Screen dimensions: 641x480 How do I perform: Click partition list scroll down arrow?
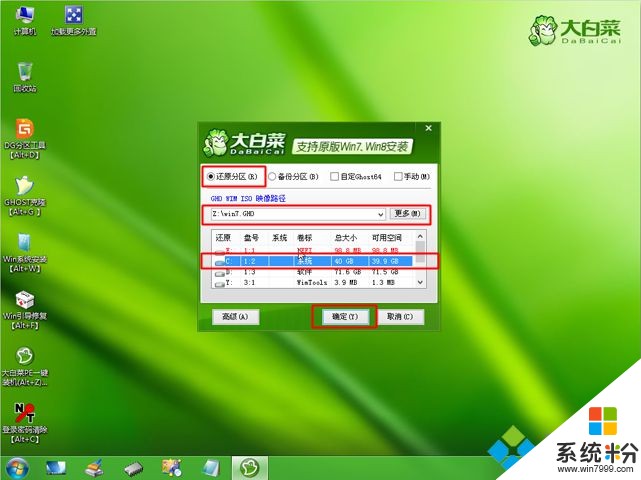420,283
